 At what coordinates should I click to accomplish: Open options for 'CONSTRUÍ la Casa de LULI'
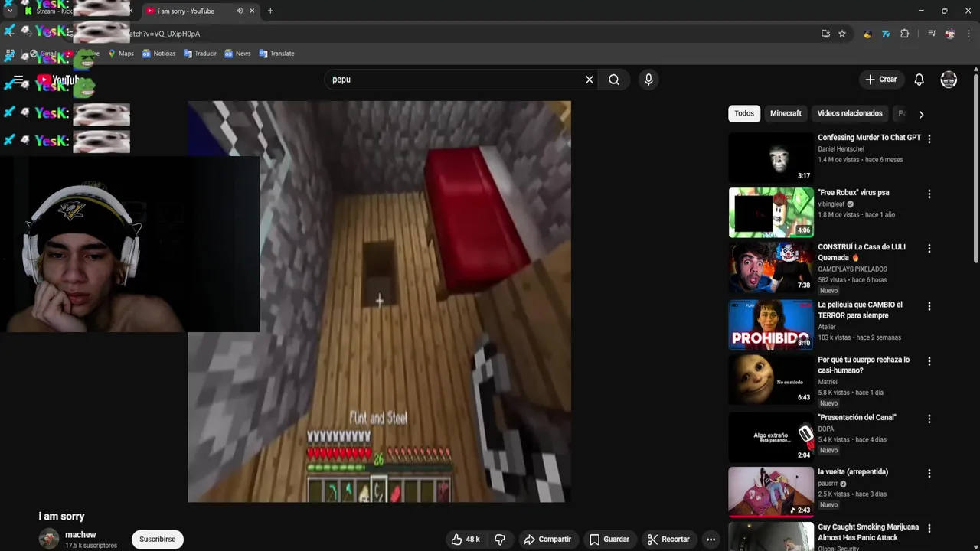[929, 249]
